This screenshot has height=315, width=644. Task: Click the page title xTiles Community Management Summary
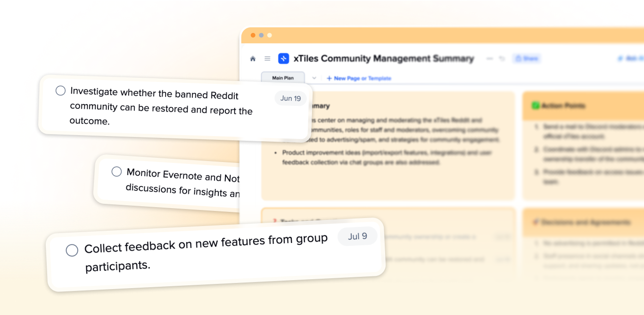click(x=384, y=58)
